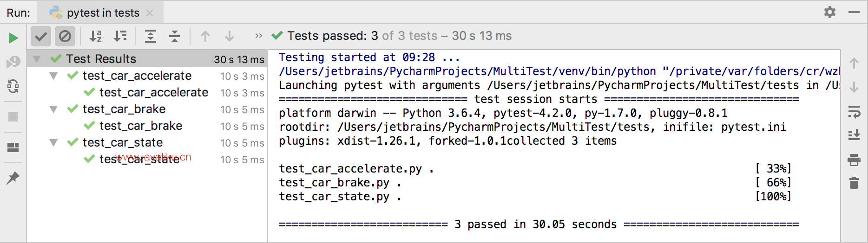Open the gear settings menu
The width and height of the screenshot is (868, 243).
click(830, 12)
